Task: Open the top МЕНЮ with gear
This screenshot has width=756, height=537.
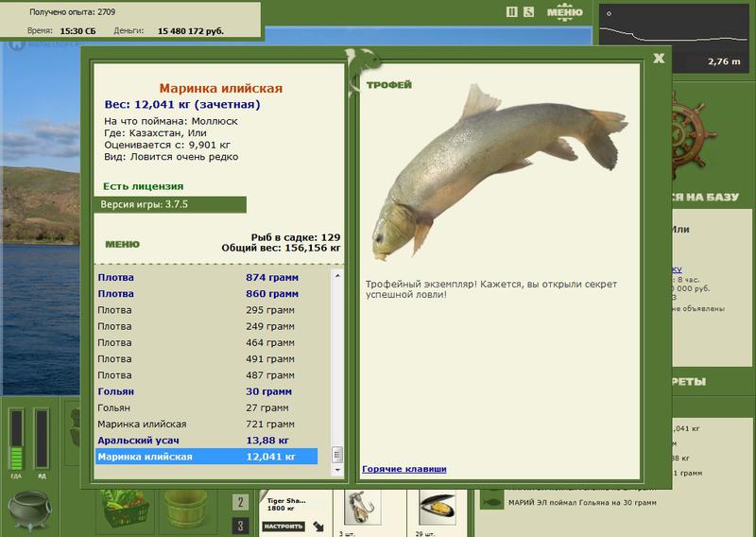Action: tap(564, 12)
